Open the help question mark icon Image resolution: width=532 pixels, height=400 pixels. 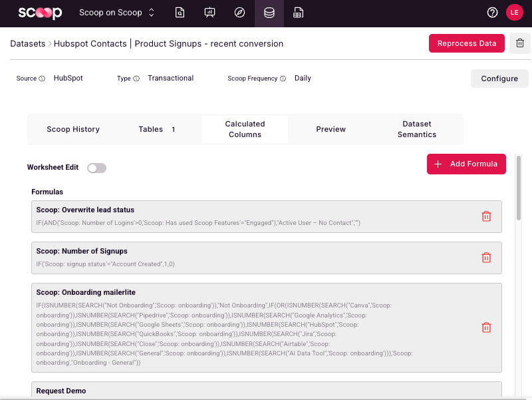pos(492,13)
